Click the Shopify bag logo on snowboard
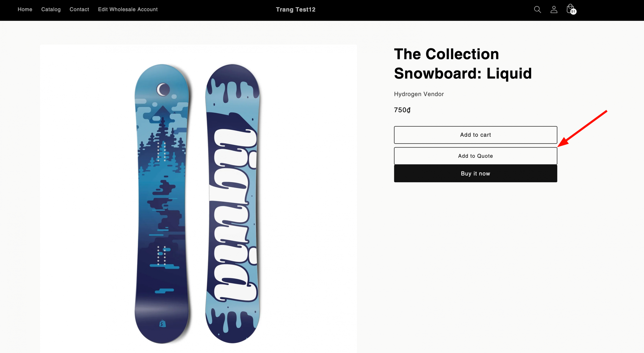Screen dimensions: 644x353 click(163, 323)
